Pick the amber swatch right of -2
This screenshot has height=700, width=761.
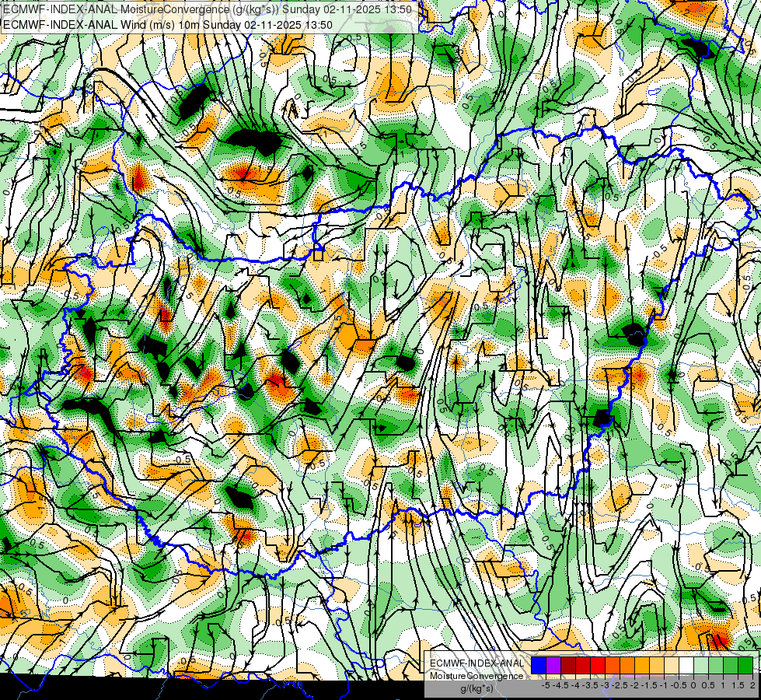coord(642,666)
